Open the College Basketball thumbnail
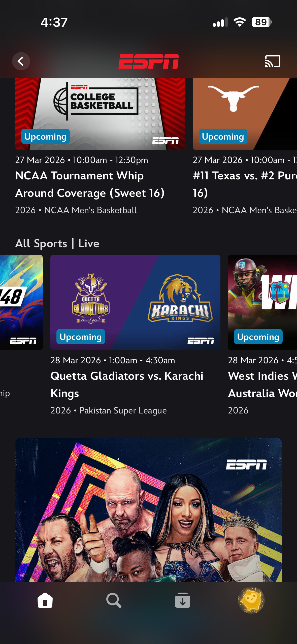297x644 pixels. 100,114
